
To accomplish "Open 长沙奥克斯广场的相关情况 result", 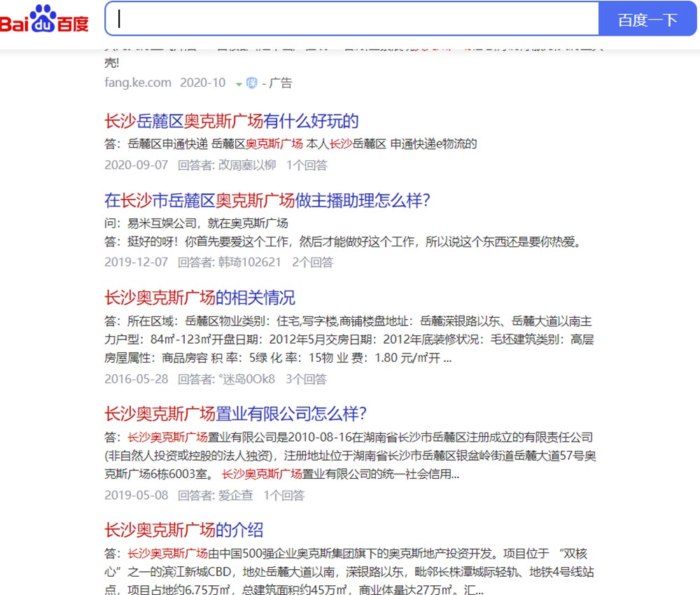I will pyautogui.click(x=199, y=297).
